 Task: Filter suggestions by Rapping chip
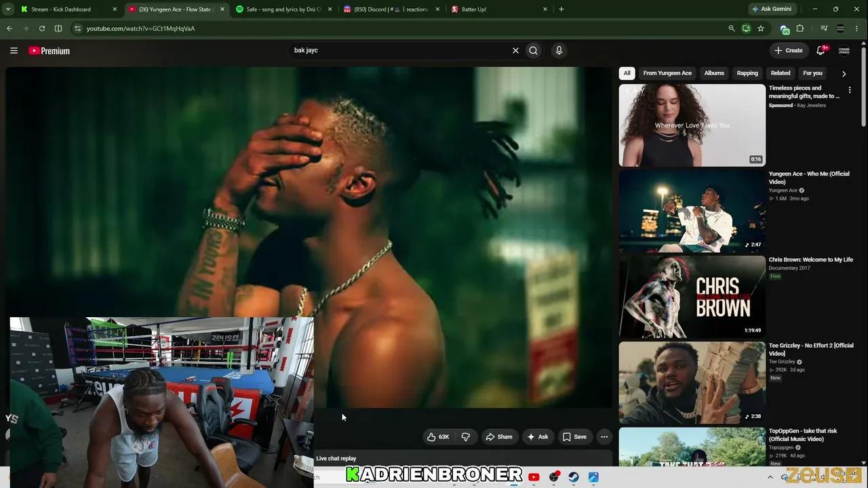(x=747, y=73)
